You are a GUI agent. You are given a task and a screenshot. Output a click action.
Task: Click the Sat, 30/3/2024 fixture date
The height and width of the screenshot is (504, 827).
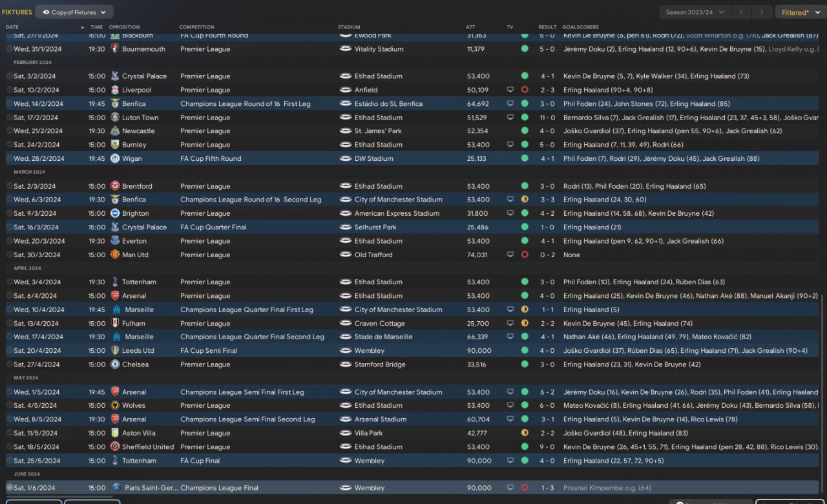tap(36, 255)
